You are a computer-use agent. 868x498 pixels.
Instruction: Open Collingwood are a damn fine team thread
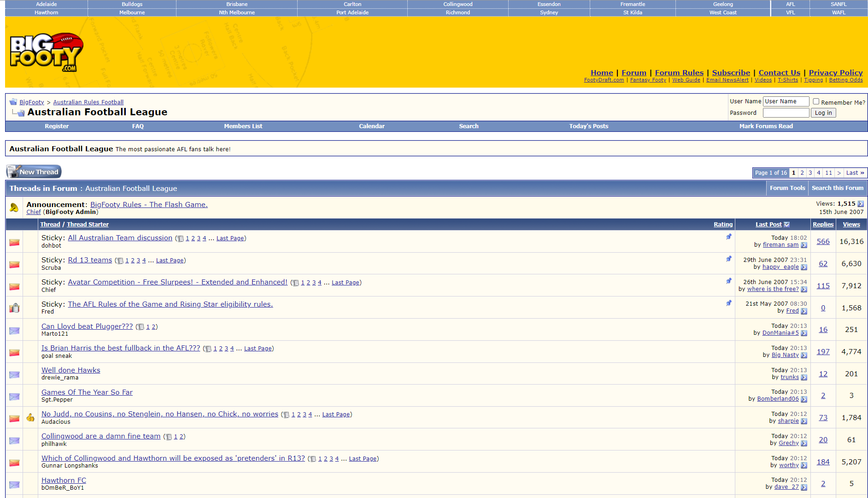(x=101, y=436)
